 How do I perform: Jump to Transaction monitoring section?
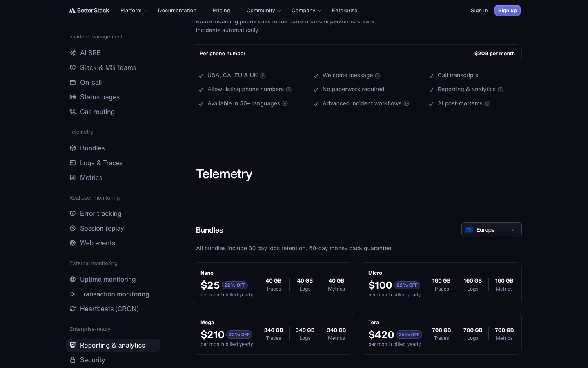[x=114, y=294]
